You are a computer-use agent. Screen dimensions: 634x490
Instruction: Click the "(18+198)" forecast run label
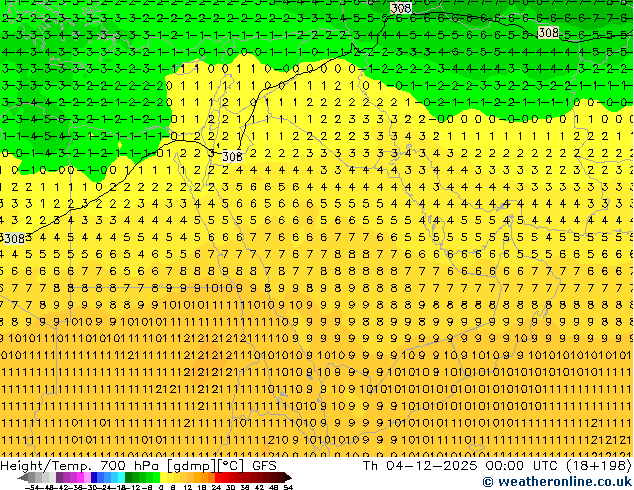[600, 466]
